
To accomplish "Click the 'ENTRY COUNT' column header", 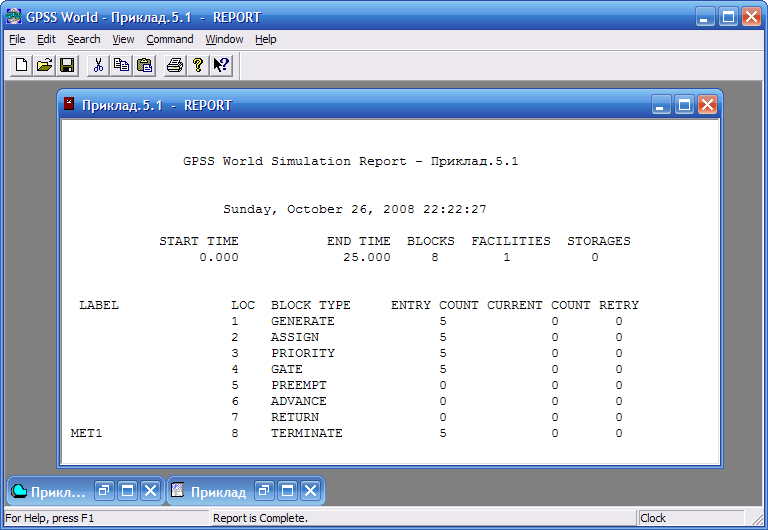I will click(x=434, y=305).
